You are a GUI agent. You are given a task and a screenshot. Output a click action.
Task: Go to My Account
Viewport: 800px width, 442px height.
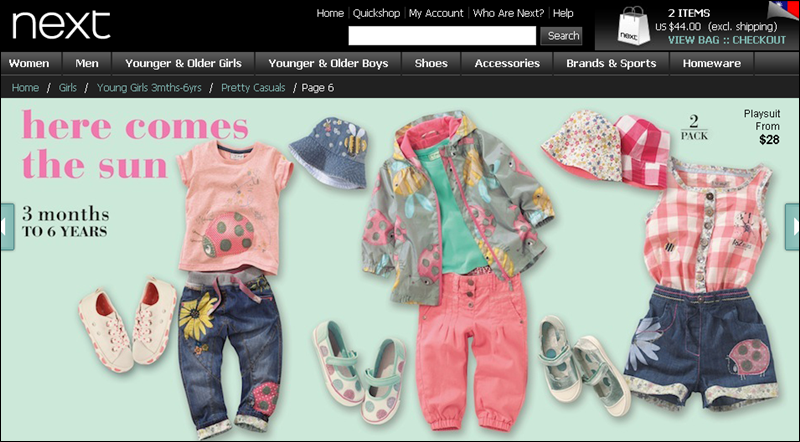pos(436,13)
